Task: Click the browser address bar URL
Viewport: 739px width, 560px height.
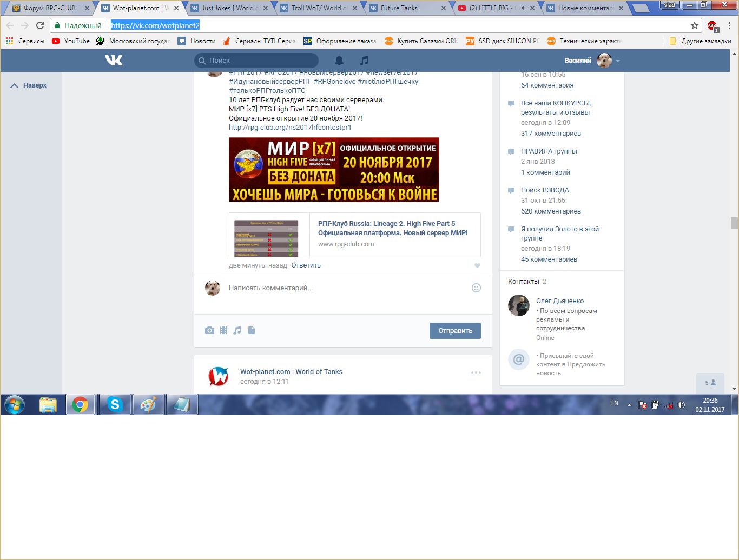Action: [155, 25]
